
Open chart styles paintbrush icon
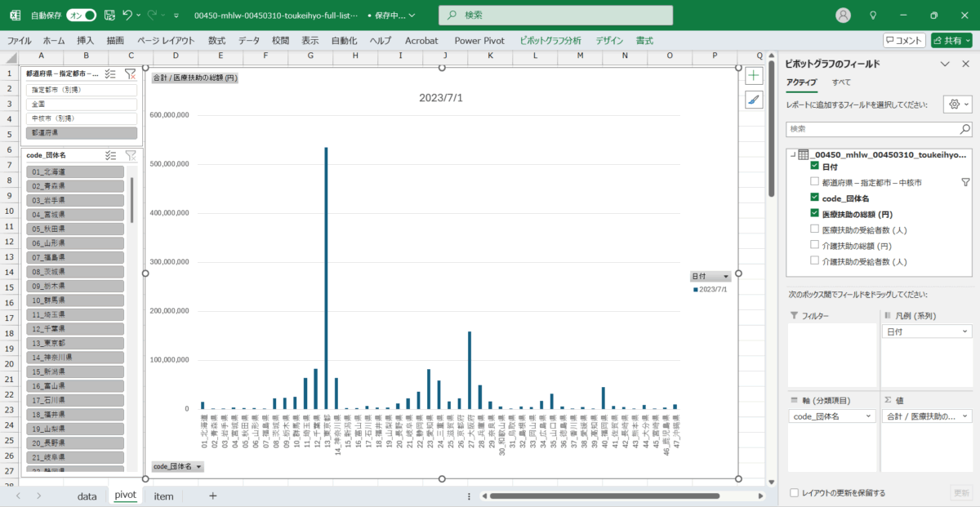(754, 100)
